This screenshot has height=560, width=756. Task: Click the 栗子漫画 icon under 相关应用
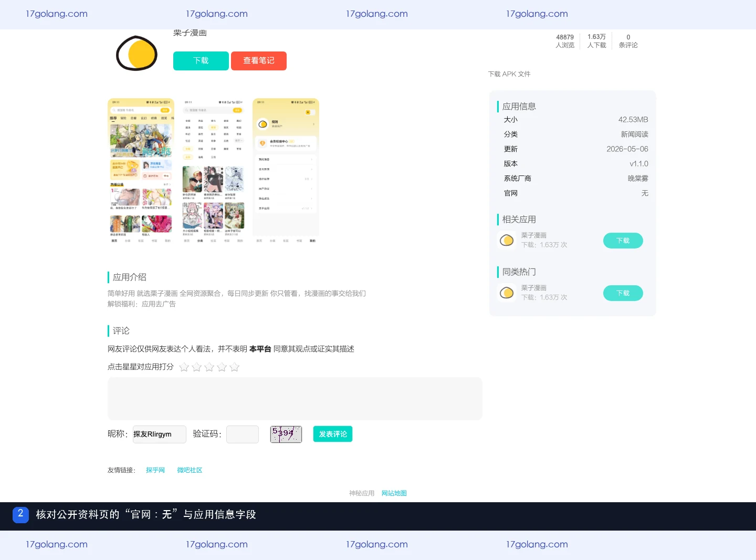coord(507,241)
